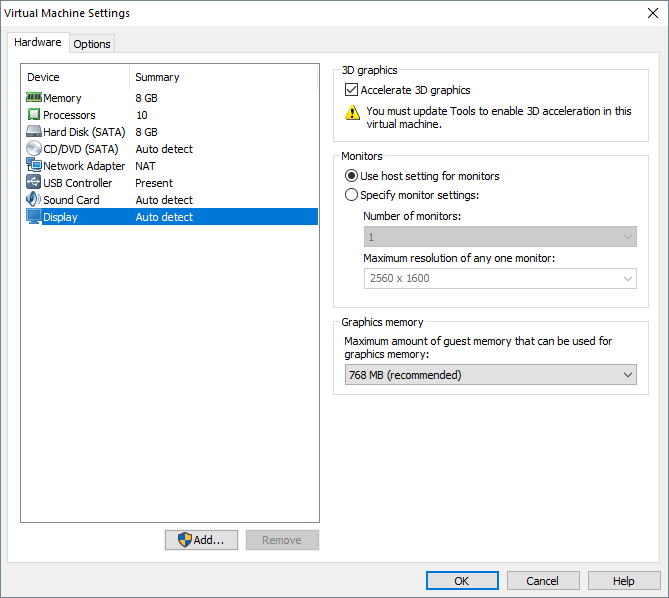This screenshot has width=669, height=598.
Task: Select the CD/DVD (SATA) disc icon
Action: tap(33, 149)
